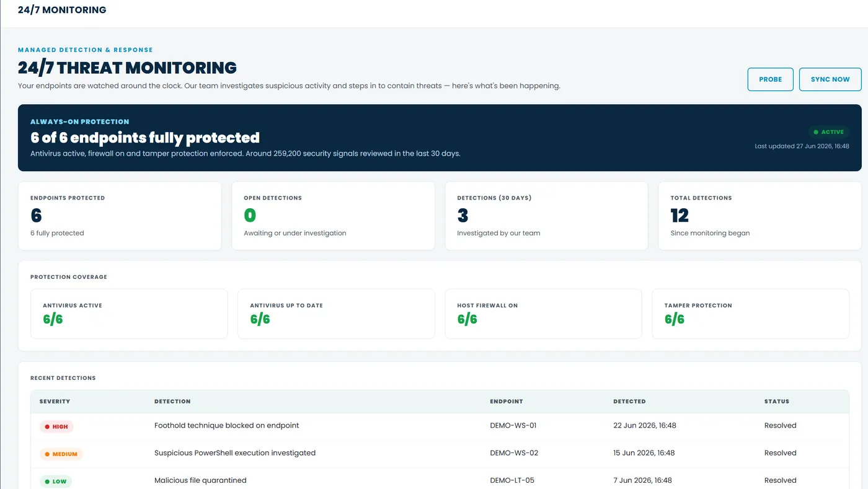Click the 'RECENT DETECTIONS' section label
868x489 pixels.
(63, 378)
